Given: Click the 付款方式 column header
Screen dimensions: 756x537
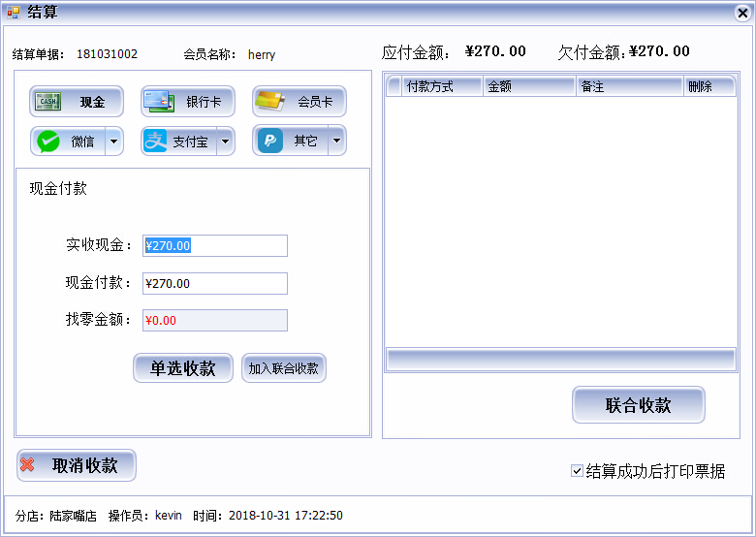Looking at the screenshot, I should [x=442, y=87].
